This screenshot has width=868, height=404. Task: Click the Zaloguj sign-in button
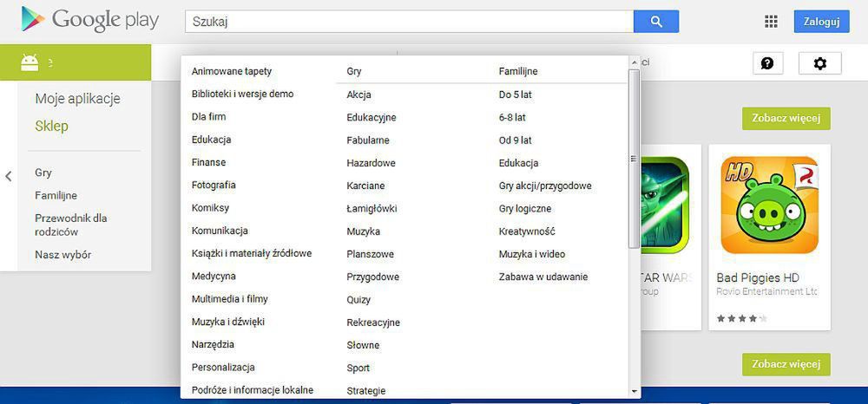click(821, 22)
